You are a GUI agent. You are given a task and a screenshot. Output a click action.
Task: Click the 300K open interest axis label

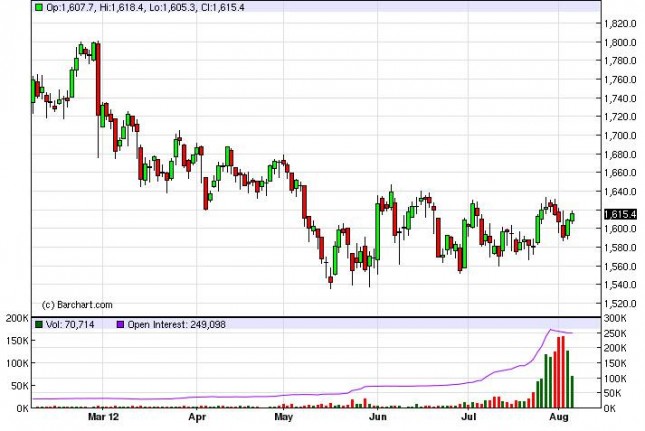click(615, 318)
